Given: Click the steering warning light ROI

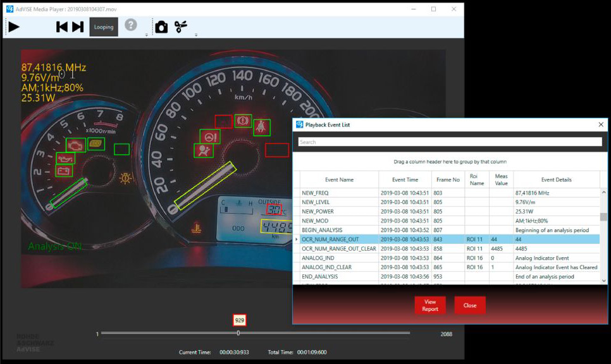Looking at the screenshot, I should [x=210, y=137].
